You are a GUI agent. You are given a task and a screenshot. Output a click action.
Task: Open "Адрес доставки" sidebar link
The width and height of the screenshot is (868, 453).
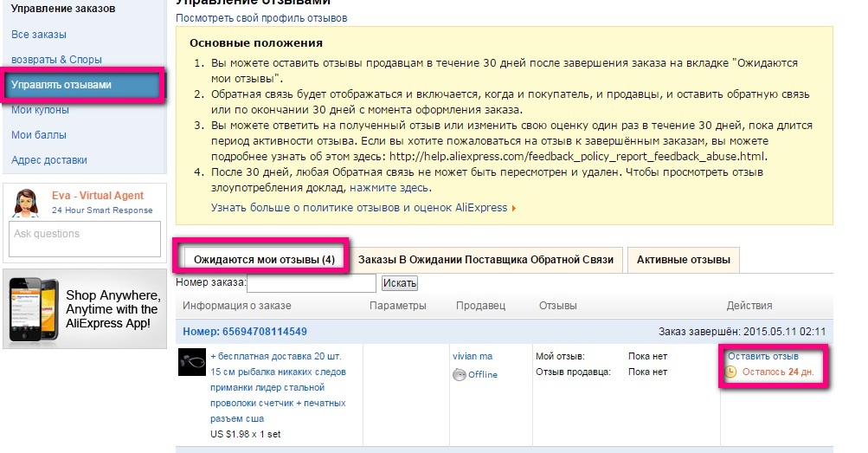[49, 160]
